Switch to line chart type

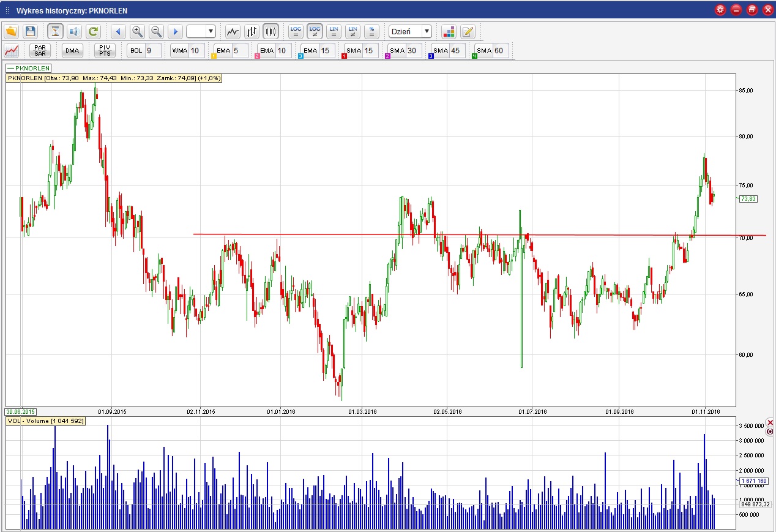pos(233,31)
